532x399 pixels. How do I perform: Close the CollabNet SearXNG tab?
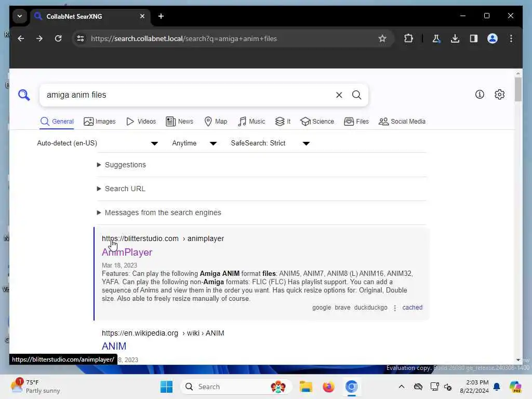coord(142,16)
